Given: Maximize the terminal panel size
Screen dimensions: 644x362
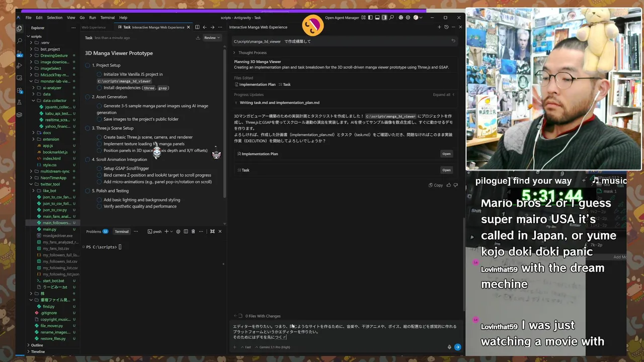Looking at the screenshot, I should click(x=212, y=231).
